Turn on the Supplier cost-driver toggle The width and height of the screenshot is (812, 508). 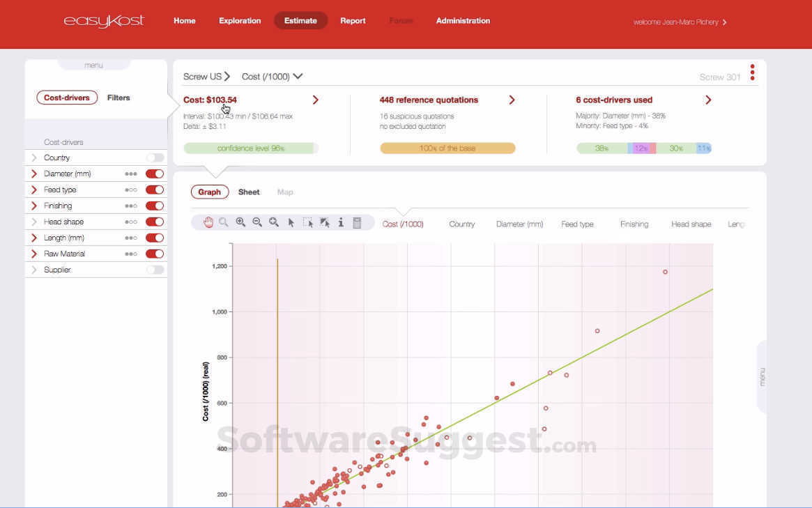tap(155, 270)
